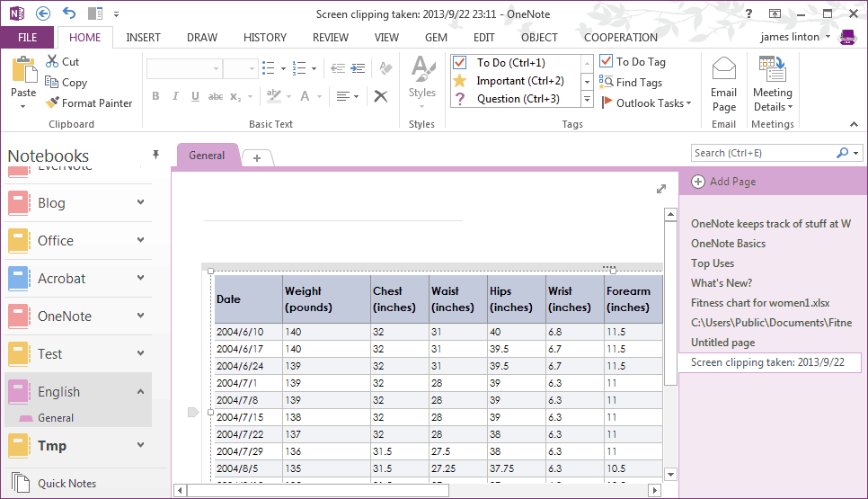Click Find Tags
Viewport: 868px width, 499px height.
pyautogui.click(x=631, y=82)
